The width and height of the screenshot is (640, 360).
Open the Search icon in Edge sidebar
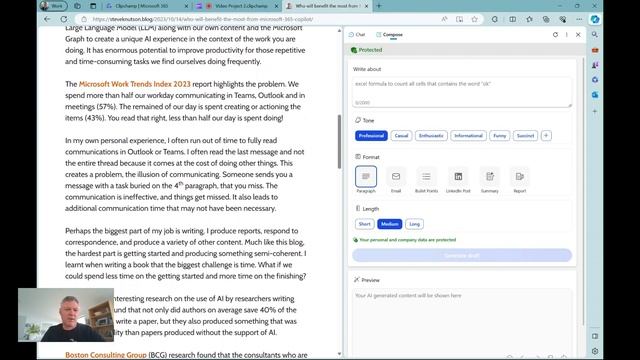point(595,35)
